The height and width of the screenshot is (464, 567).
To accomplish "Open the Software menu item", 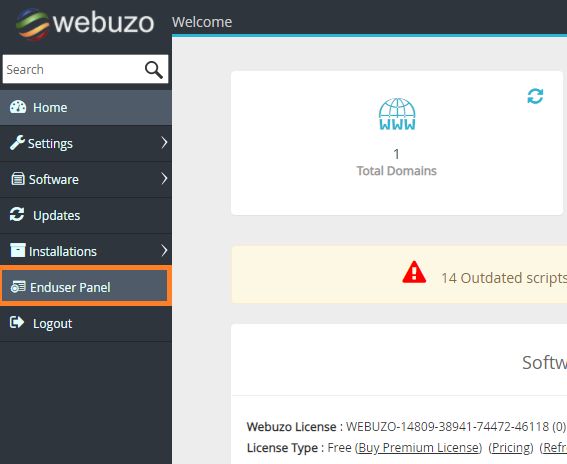I will pos(86,179).
